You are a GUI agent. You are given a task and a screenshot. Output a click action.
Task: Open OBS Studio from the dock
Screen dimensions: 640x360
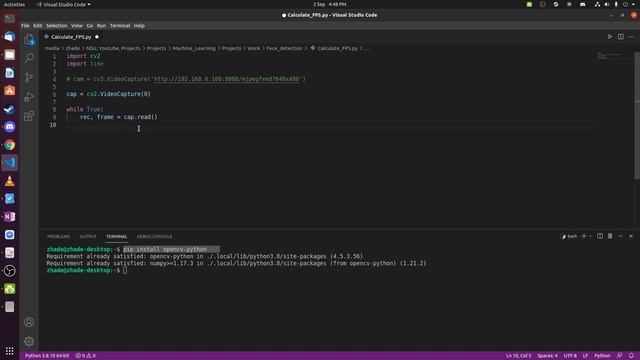coord(10,271)
